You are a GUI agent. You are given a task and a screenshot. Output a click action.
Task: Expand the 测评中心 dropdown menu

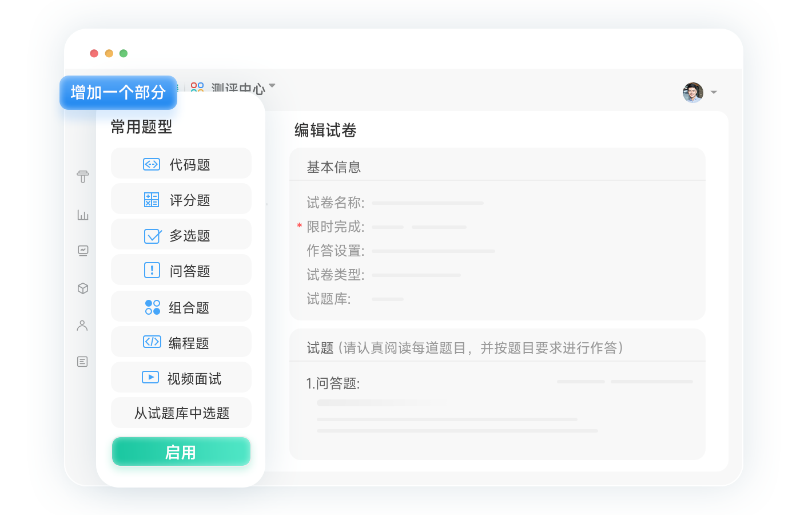tap(272, 86)
